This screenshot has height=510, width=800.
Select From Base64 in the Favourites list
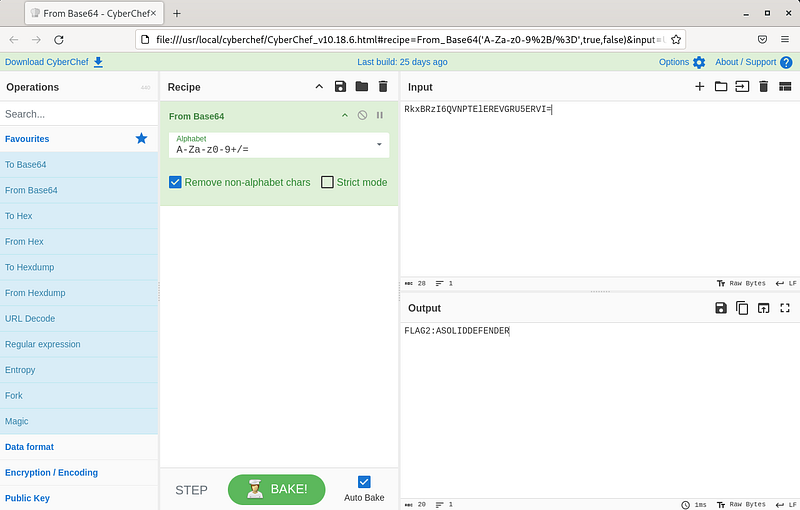pos(79,190)
